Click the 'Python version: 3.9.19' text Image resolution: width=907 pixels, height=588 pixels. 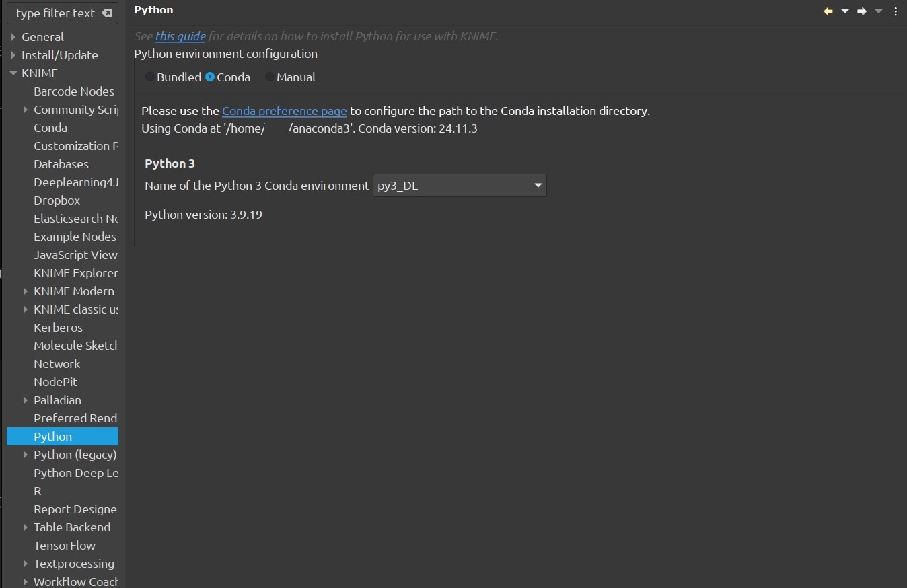click(x=203, y=215)
